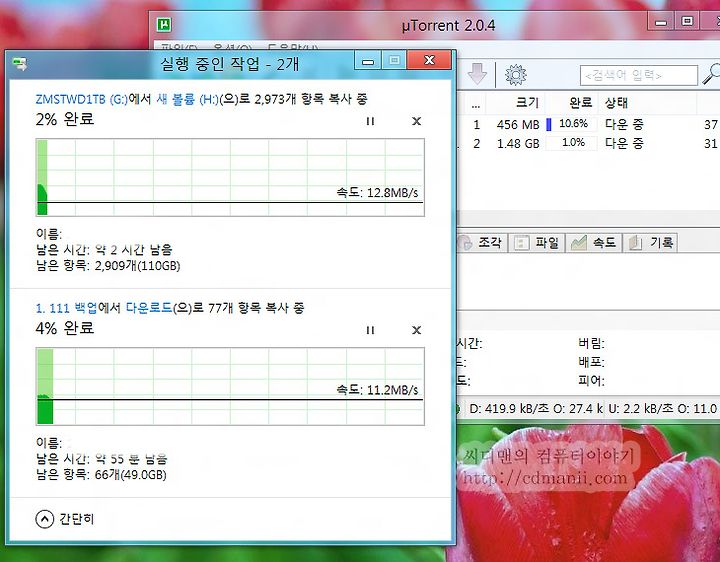This screenshot has width=720, height=562.
Task: Minimize the µTorrent window
Action: [x=661, y=22]
